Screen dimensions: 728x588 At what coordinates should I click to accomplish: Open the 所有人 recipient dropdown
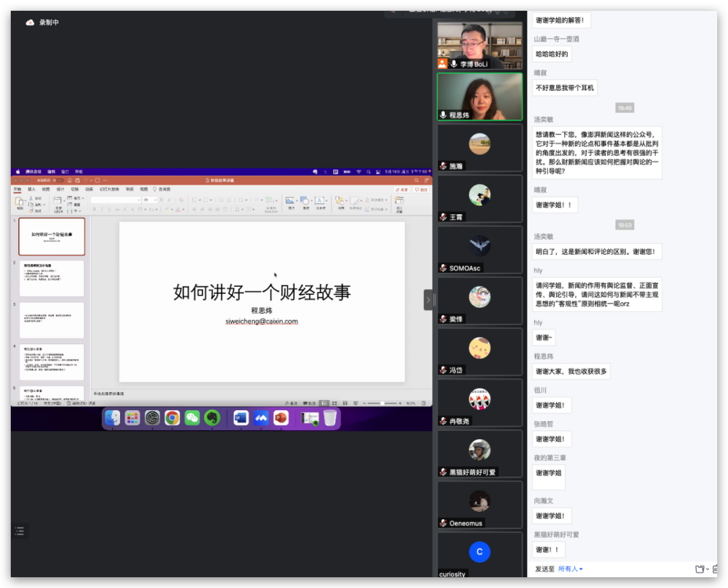[570, 569]
